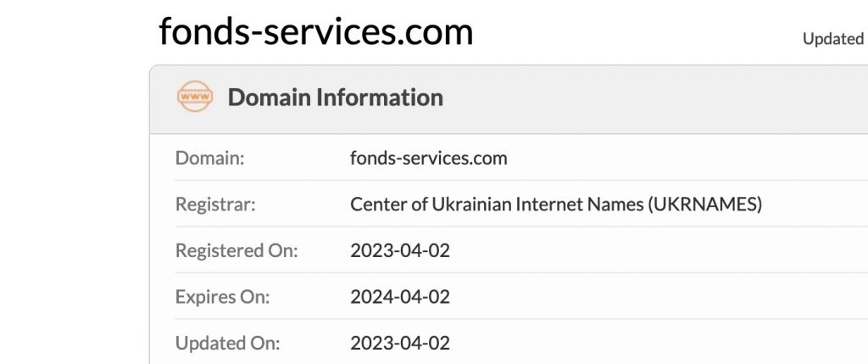
Task: Click the Registered On: label
Action: click(x=236, y=251)
